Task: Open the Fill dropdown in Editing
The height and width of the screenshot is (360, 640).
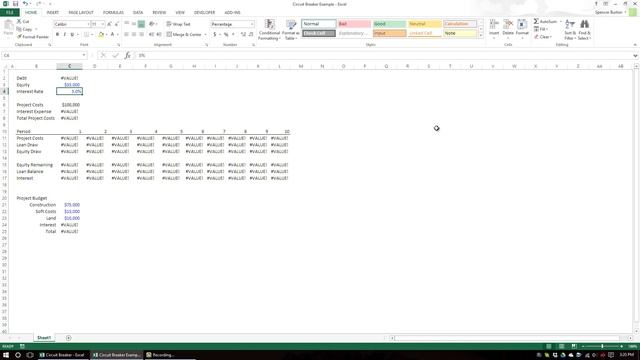Action: (542, 29)
